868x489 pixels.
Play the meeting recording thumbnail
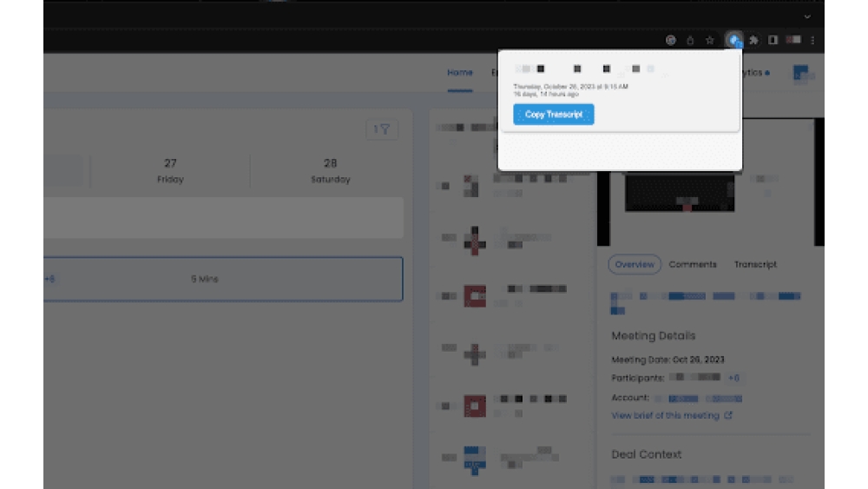click(x=680, y=192)
